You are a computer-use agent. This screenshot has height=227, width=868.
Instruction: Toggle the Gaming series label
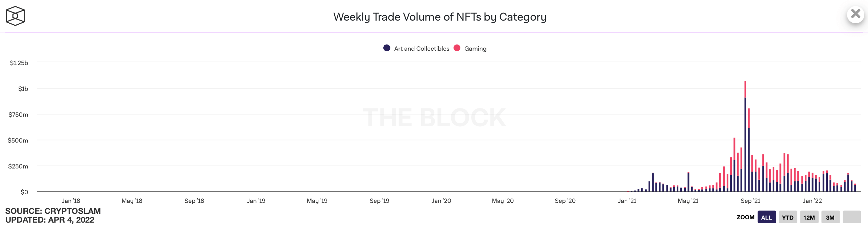click(x=475, y=49)
